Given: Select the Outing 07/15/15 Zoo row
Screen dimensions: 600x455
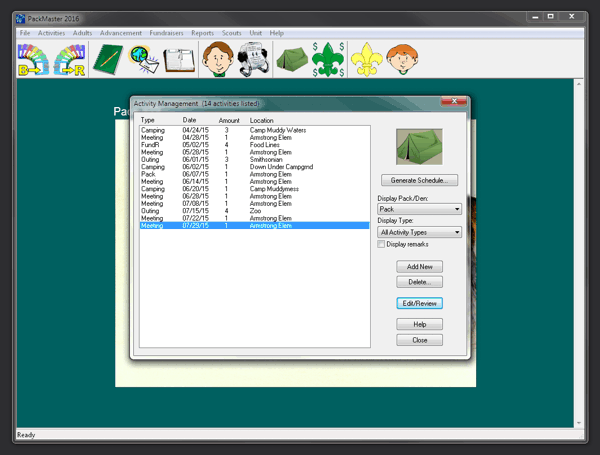Looking at the screenshot, I should (x=254, y=211).
